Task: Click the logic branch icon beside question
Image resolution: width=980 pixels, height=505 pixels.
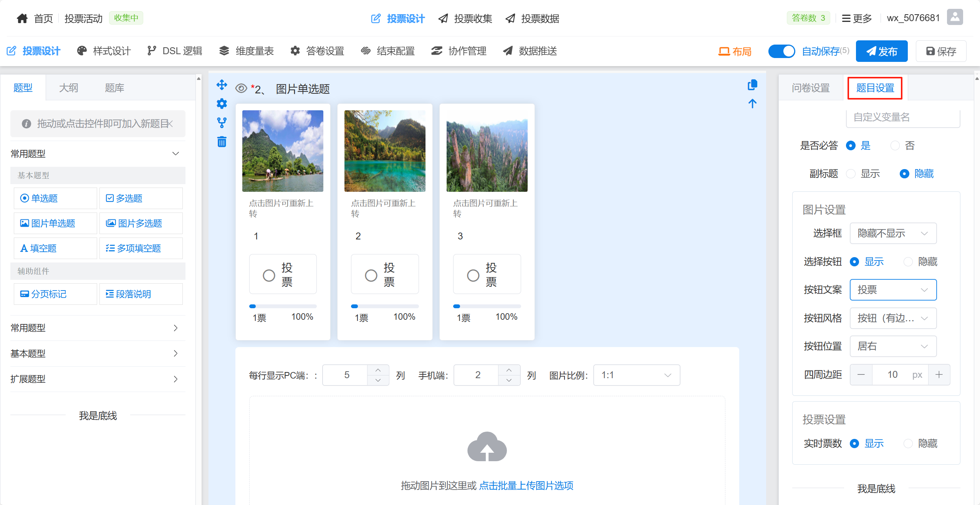Action: 222,123
